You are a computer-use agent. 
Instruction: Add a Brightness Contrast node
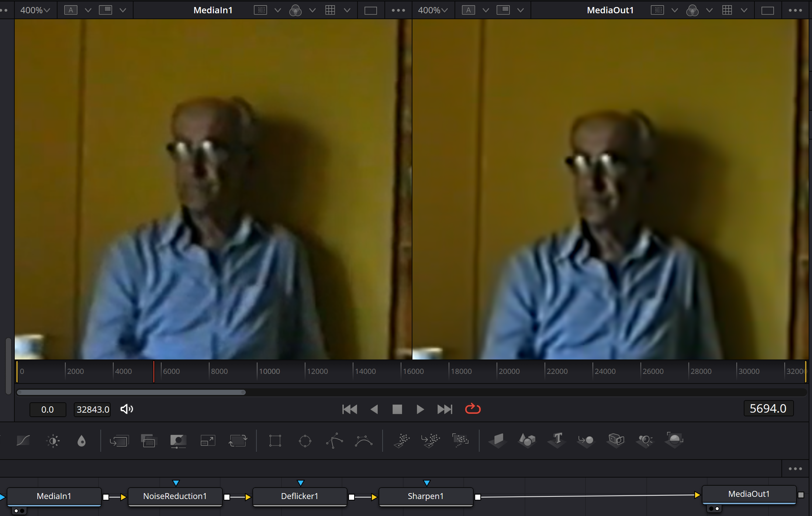(x=53, y=441)
